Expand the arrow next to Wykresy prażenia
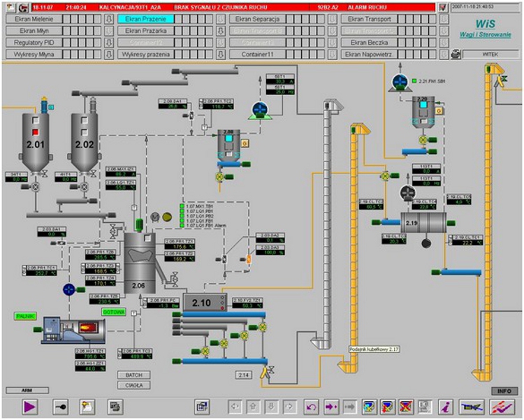524x420 pixels. click(221, 55)
